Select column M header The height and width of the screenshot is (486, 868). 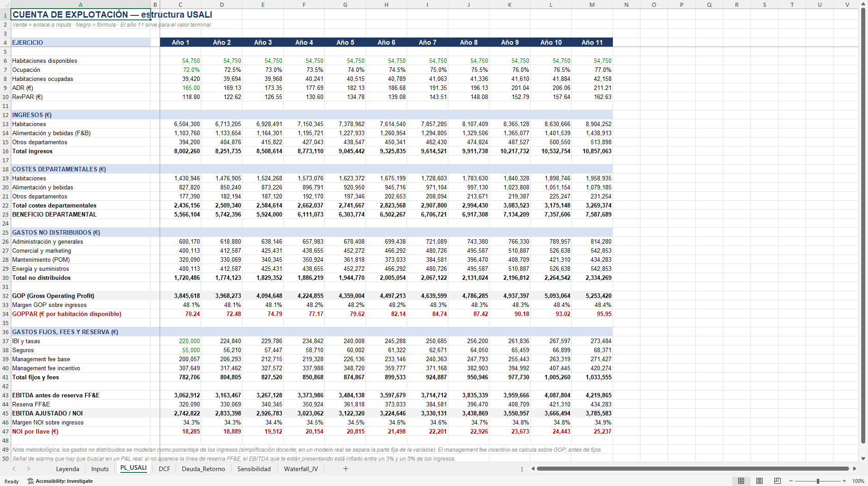[592, 5]
